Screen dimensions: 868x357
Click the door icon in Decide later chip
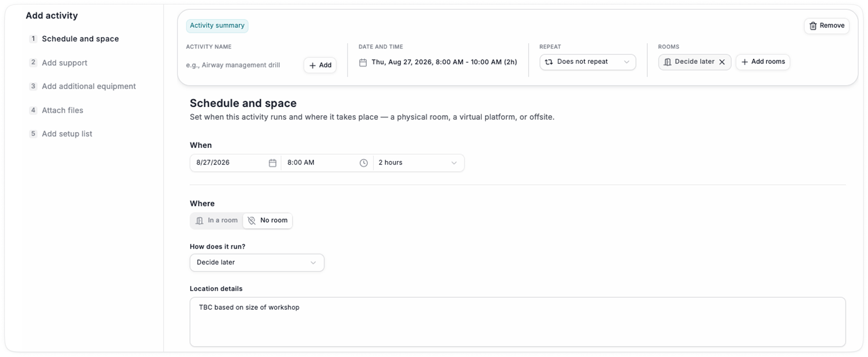668,62
